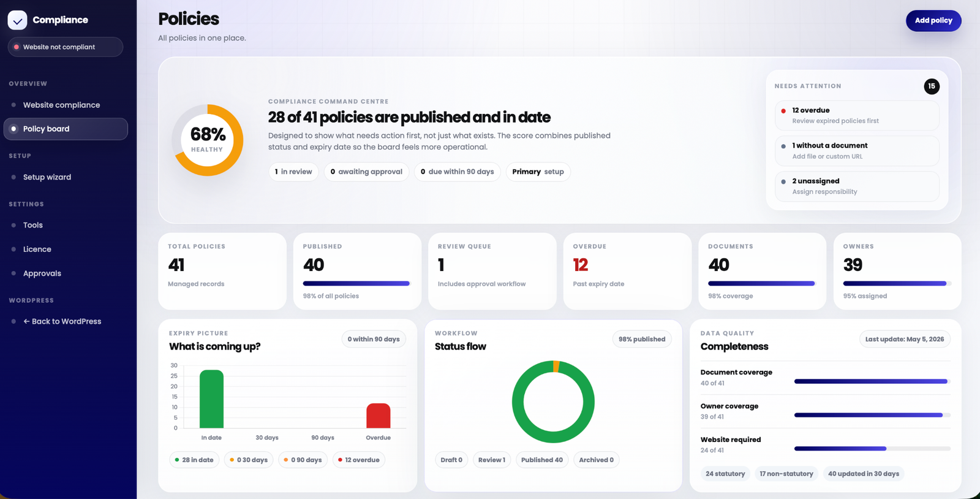Open the 2 unassigned attention item
980x499 pixels.
(x=857, y=186)
